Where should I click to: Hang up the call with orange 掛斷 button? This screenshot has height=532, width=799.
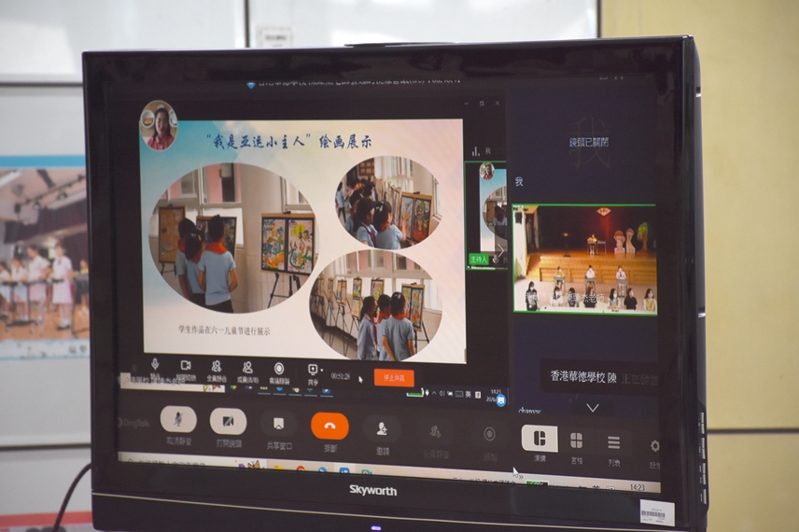[x=329, y=426]
